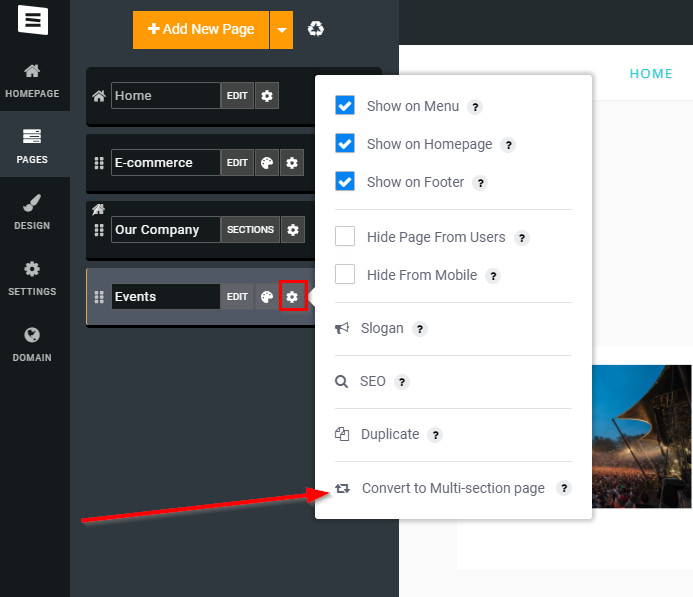Expand the Add New Page dropdown arrow
This screenshot has height=597, width=693.
point(282,30)
